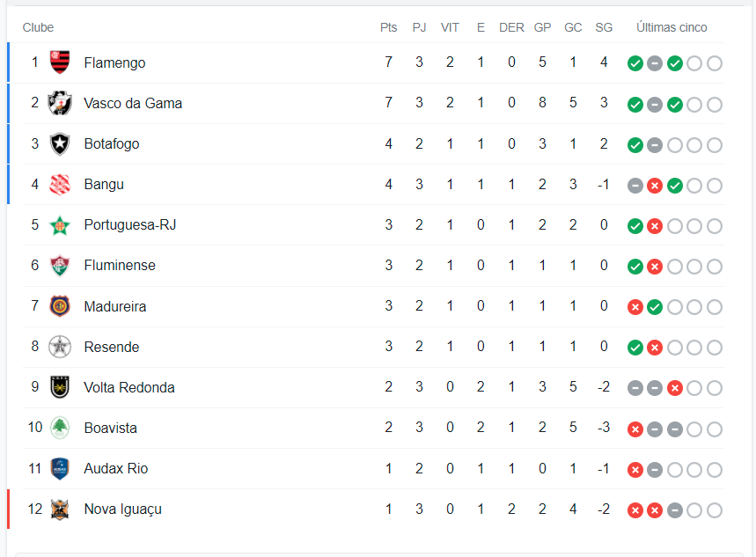This screenshot has height=557, width=756.
Task: Click the Boavista green crest
Action: [x=60, y=428]
